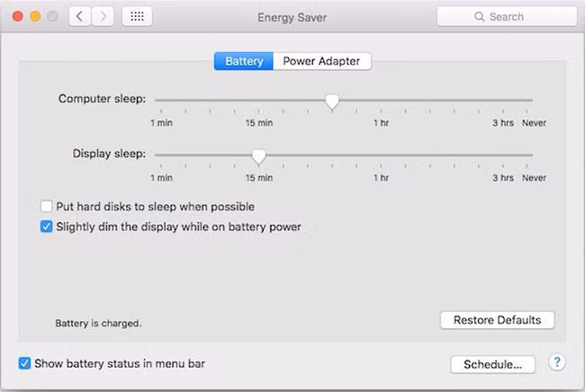The height and width of the screenshot is (392, 585).
Task: Switch to the Power Adapter tab
Action: (321, 61)
